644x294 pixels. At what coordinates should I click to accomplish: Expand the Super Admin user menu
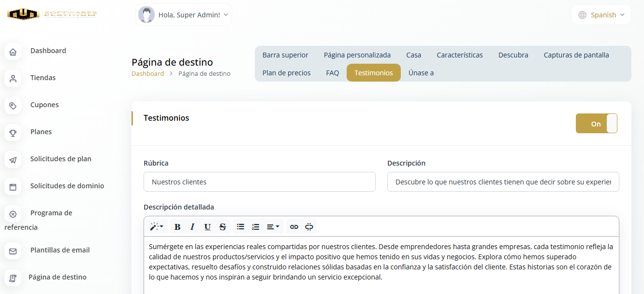click(184, 15)
